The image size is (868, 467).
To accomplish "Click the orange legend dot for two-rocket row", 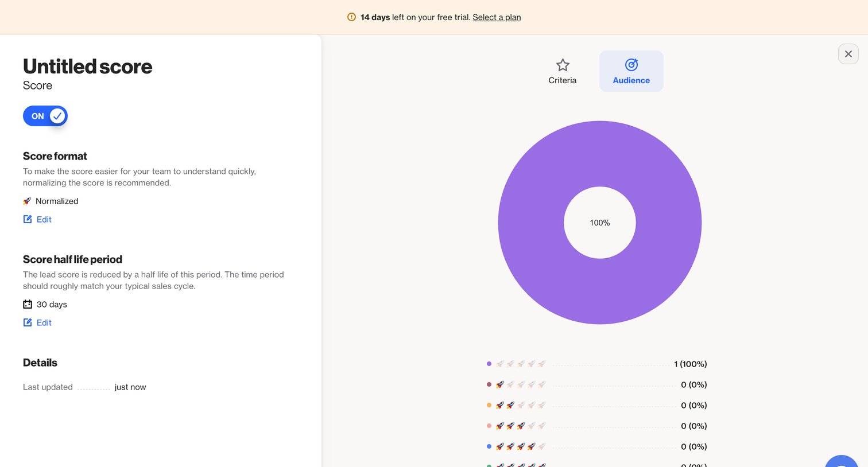I will pyautogui.click(x=489, y=405).
